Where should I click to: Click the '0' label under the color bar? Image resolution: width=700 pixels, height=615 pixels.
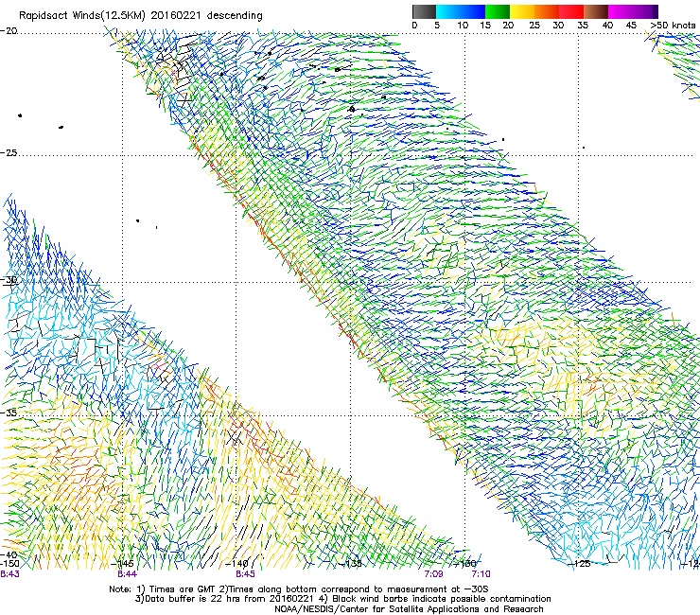(414, 26)
